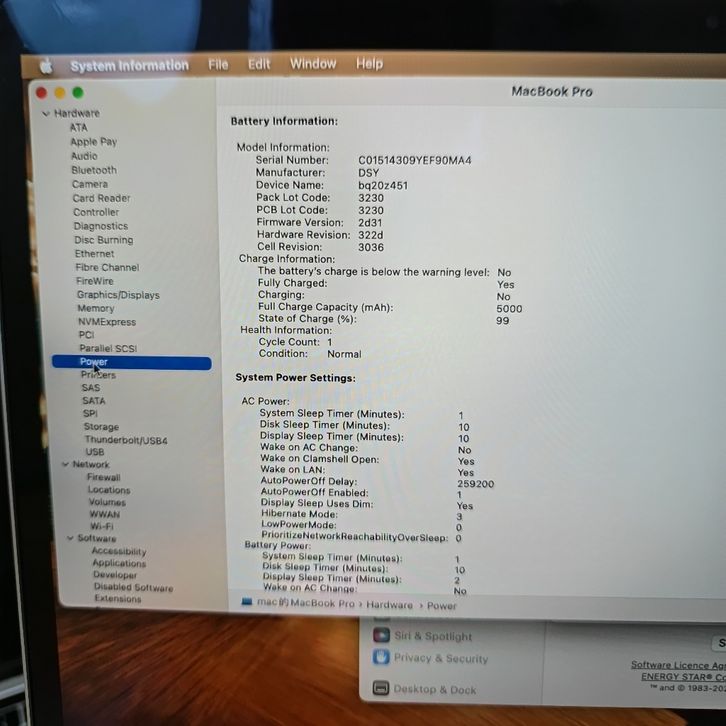Screen dimensions: 726x726
Task: Click the green zoom window button
Action: pos(78,93)
